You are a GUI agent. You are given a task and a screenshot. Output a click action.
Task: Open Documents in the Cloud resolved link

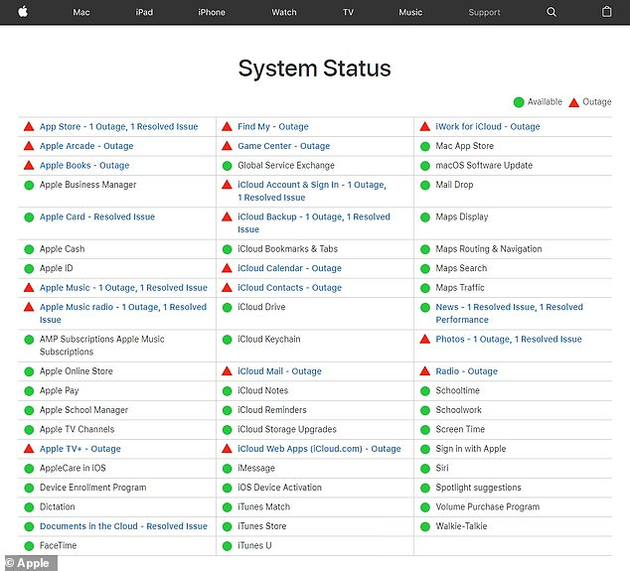click(123, 526)
